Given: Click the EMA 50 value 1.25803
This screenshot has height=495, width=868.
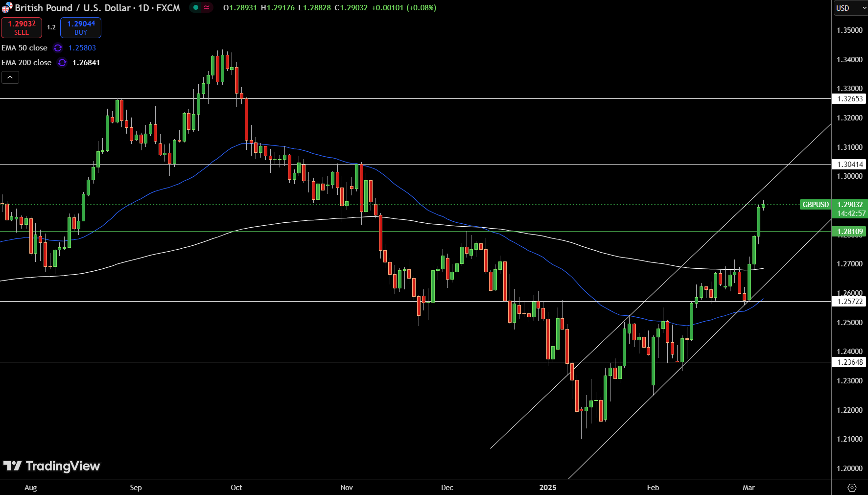Looking at the screenshot, I should pos(82,48).
